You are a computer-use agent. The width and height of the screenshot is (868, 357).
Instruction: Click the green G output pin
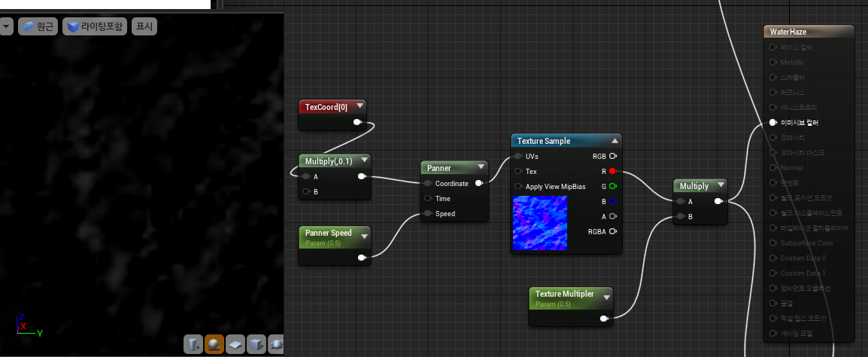coord(612,186)
